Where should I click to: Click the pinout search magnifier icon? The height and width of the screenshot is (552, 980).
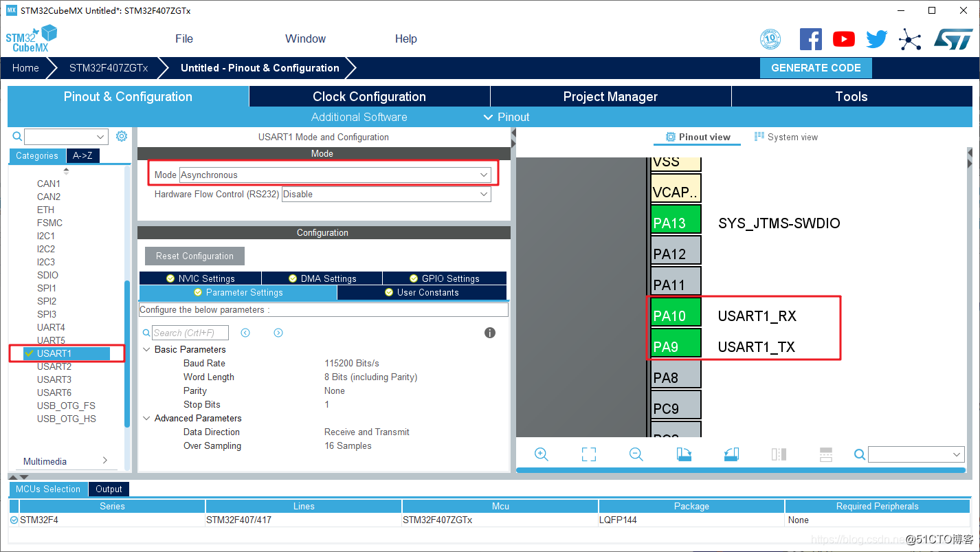(860, 454)
